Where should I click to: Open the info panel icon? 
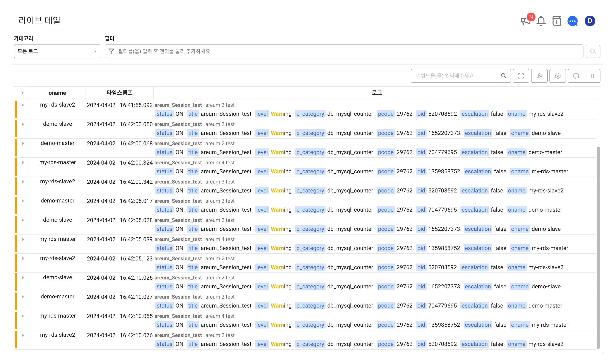[x=557, y=21]
